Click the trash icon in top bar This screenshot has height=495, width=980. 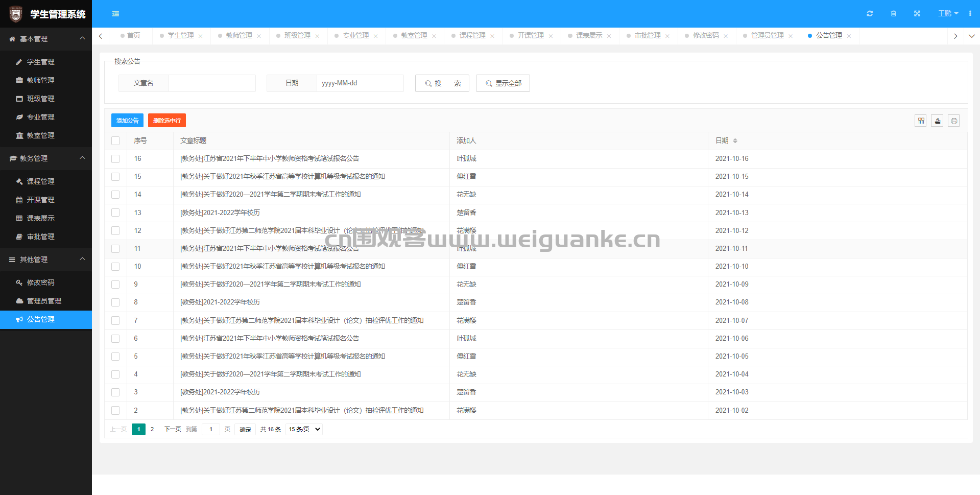point(894,14)
